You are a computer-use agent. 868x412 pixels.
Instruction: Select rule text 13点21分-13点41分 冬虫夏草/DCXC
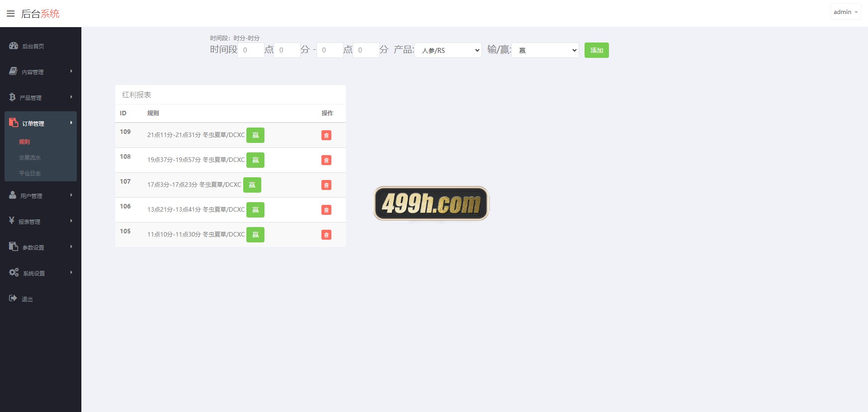196,209
